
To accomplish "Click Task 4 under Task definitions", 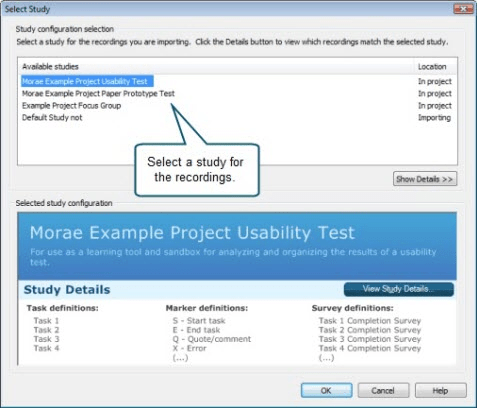I will tap(46, 348).
